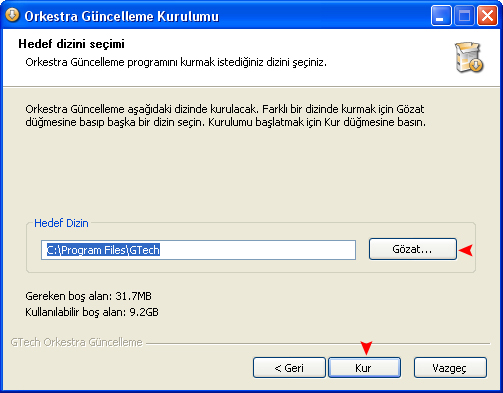The image size is (503, 393).
Task: Click the package box icon in the header
Action: [469, 57]
